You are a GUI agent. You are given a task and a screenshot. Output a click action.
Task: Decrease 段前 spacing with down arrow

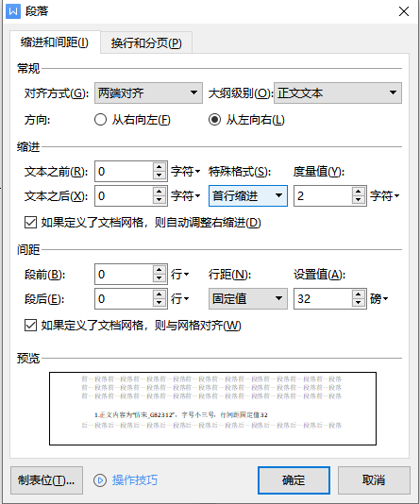(160, 278)
